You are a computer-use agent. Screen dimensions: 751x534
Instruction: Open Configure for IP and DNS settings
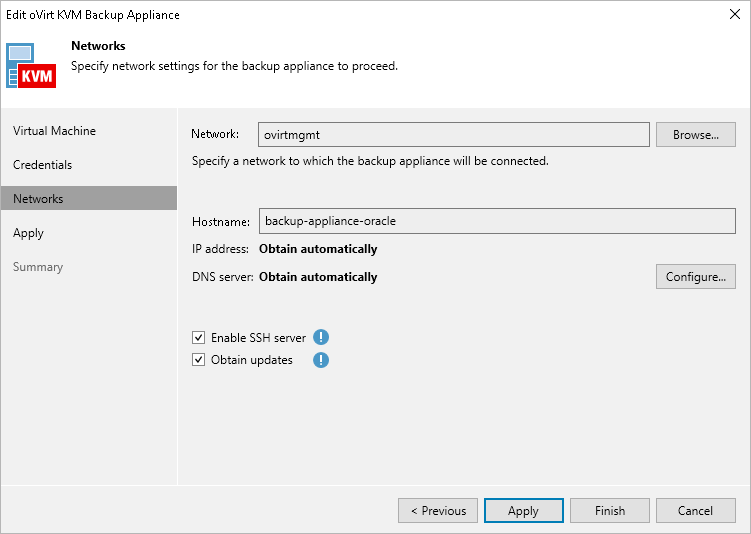click(695, 277)
